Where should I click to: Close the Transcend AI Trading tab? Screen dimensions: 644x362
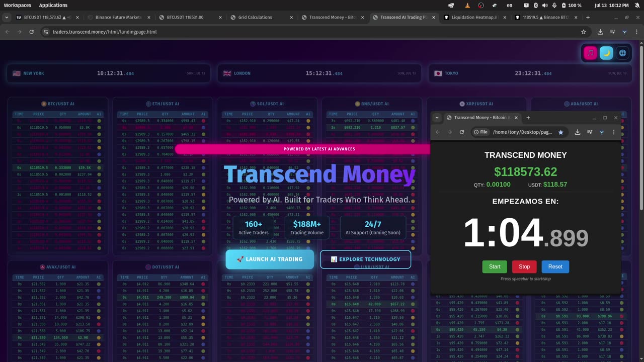pos(434,17)
